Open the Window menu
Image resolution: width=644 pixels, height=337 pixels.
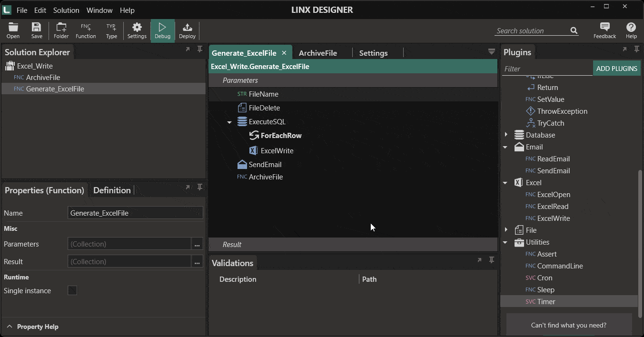click(x=99, y=10)
